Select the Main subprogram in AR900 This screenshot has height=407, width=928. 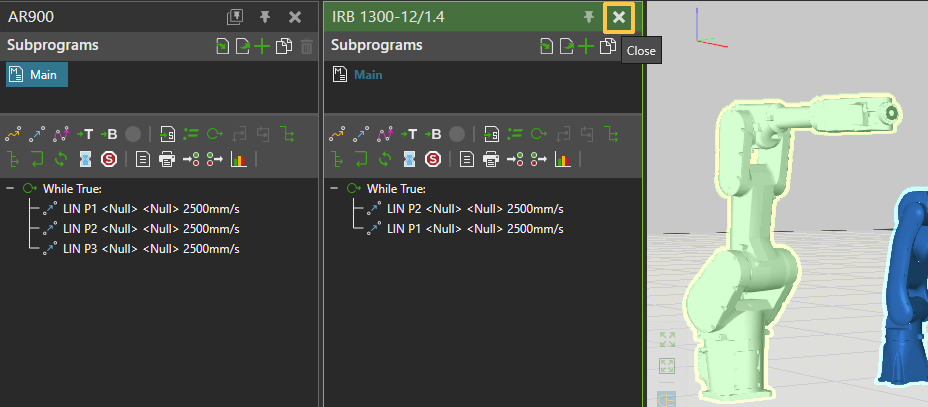(x=37, y=75)
